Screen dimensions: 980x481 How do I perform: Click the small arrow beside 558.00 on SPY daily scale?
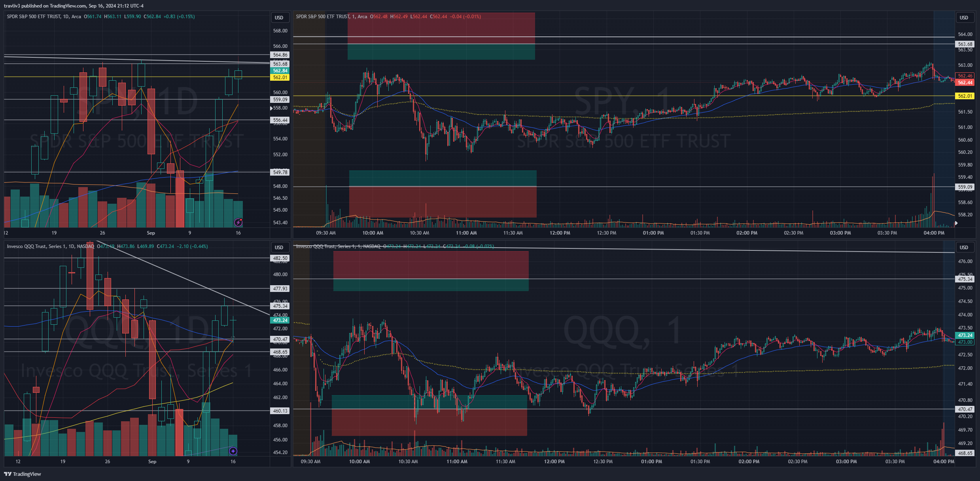click(x=271, y=108)
